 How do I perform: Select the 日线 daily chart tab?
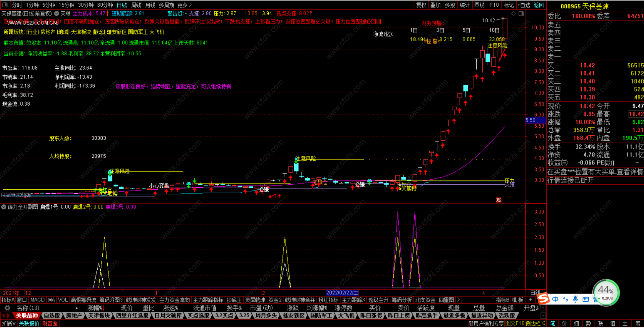pos(122,5)
